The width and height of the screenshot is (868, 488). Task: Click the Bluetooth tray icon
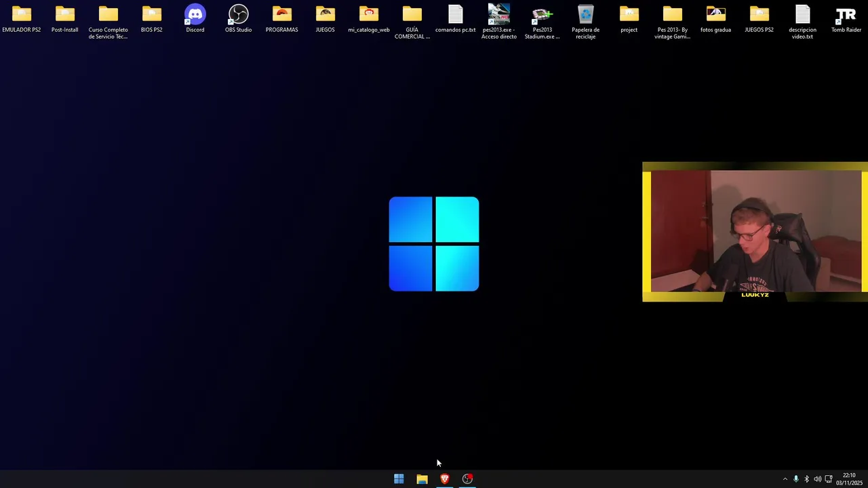click(806, 479)
